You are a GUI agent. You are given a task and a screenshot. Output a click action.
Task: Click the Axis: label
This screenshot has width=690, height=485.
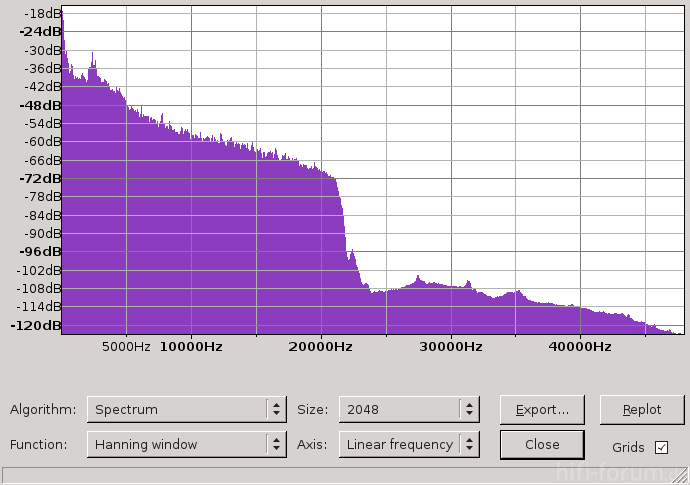coord(312,445)
